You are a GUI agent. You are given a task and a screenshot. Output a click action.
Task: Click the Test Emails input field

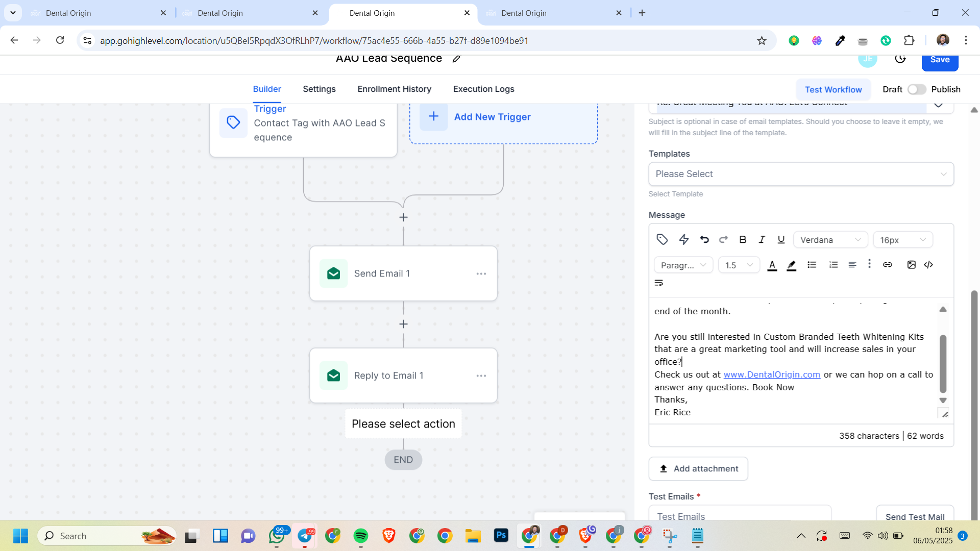[739, 516]
